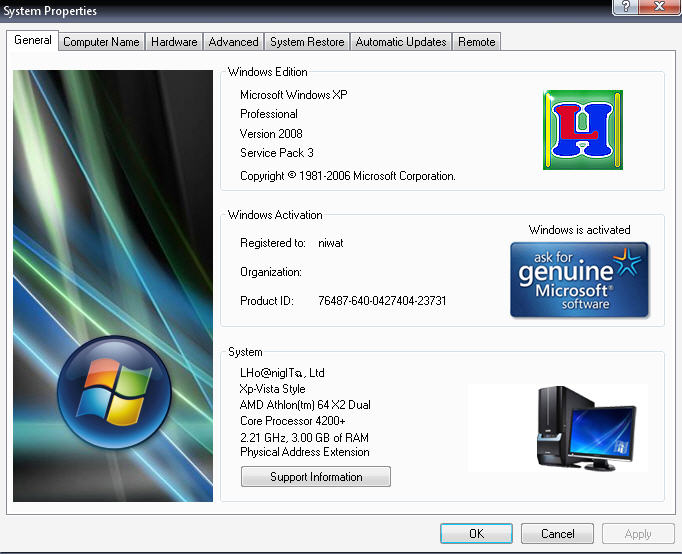
Task: Close the System Properties window
Action: click(659, 7)
